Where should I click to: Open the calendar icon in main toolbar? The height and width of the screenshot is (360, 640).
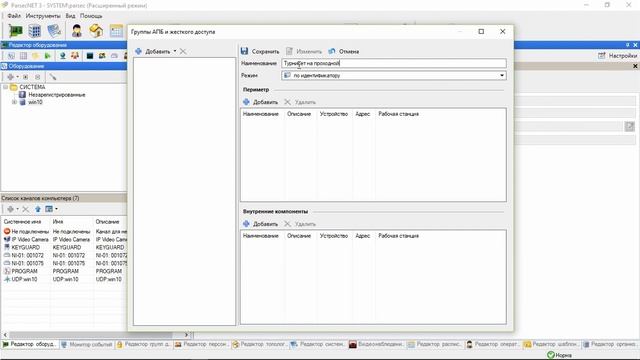pyautogui.click(x=116, y=31)
